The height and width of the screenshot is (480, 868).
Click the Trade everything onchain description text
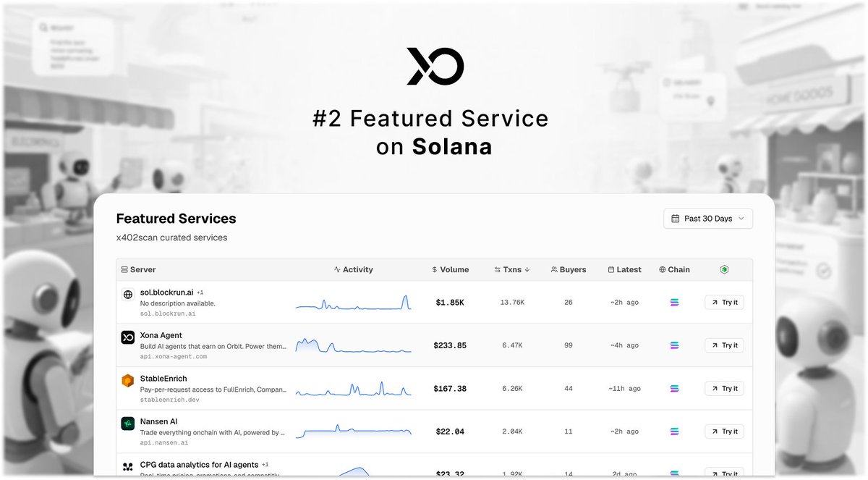pos(213,432)
